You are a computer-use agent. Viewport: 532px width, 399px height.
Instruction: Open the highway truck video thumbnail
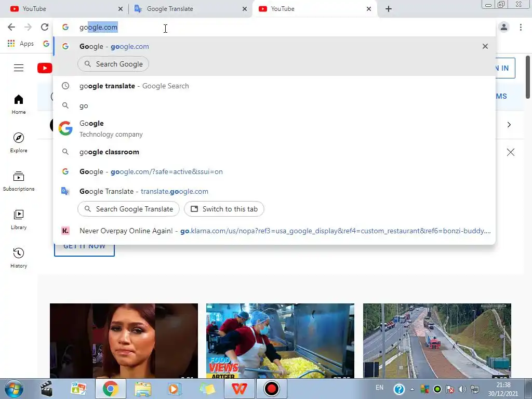[437, 341]
